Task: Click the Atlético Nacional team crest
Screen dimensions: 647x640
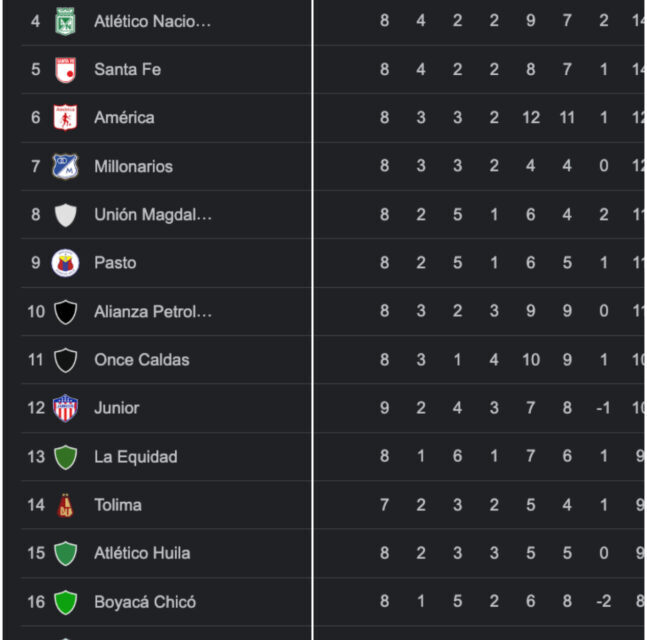Action: click(x=65, y=20)
